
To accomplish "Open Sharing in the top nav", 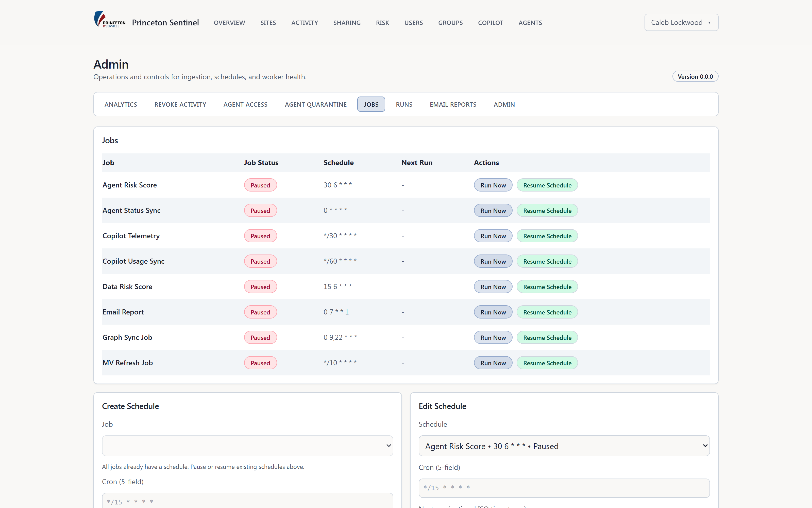I will coord(347,23).
